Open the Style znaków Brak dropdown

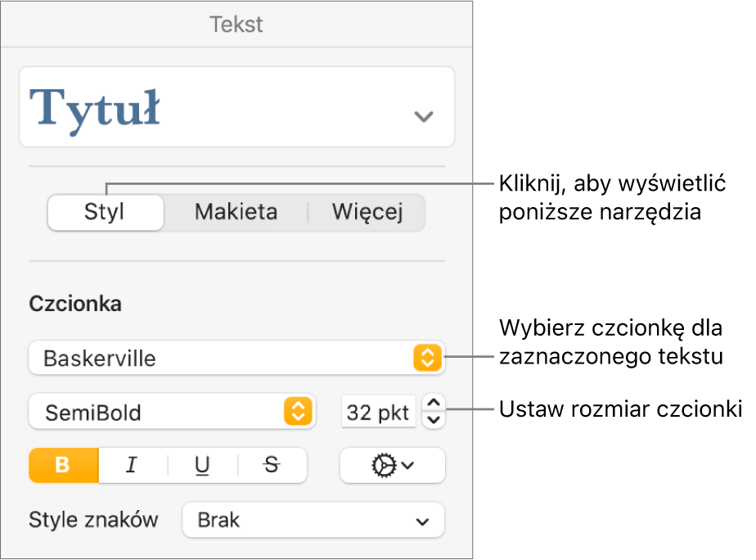pos(313,520)
